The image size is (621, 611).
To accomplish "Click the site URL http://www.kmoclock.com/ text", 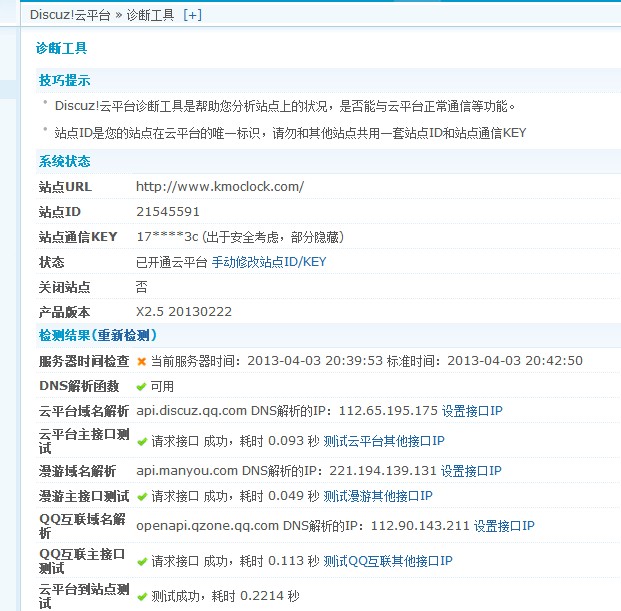I will click(220, 187).
